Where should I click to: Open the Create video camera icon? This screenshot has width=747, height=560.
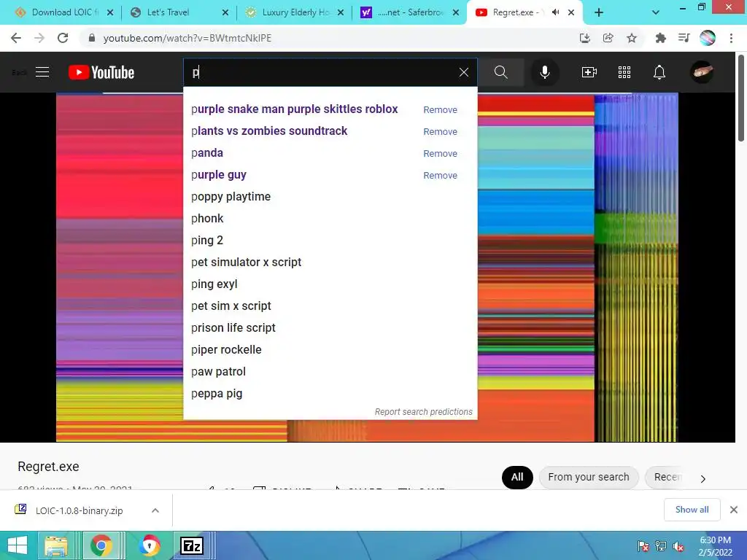point(589,72)
